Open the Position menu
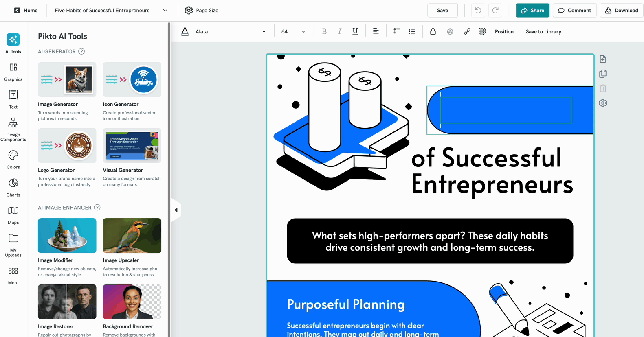Screen dimensions: 644x337 (x=504, y=32)
